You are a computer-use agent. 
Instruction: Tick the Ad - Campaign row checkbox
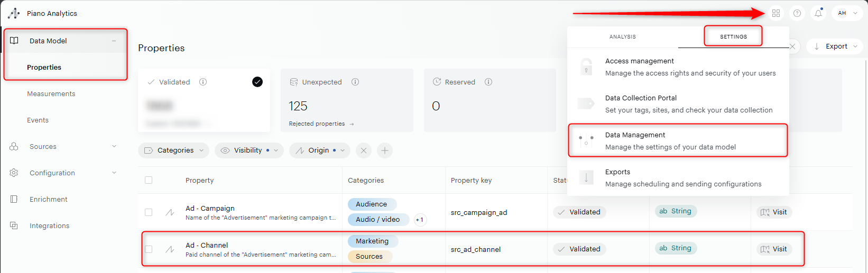click(x=149, y=212)
